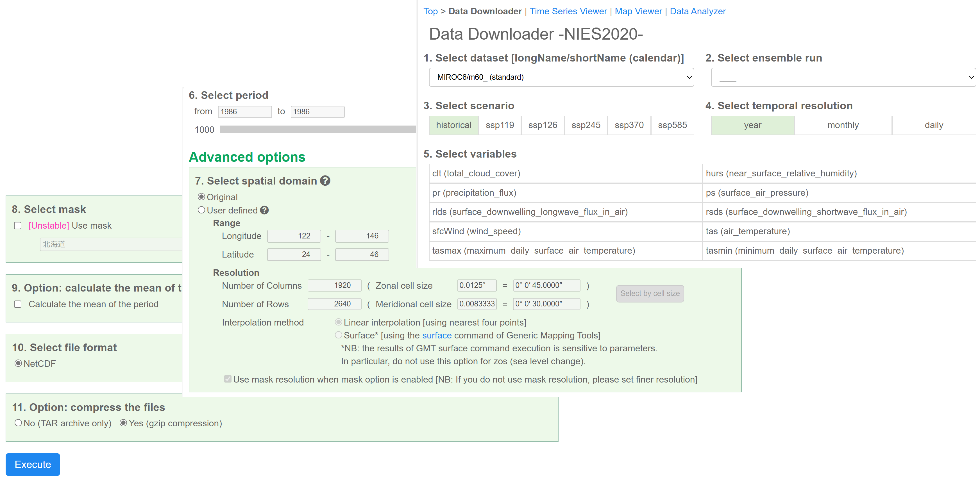Choose Yes (gzip compression) option
Screen dimensions: 980x480
[123, 423]
